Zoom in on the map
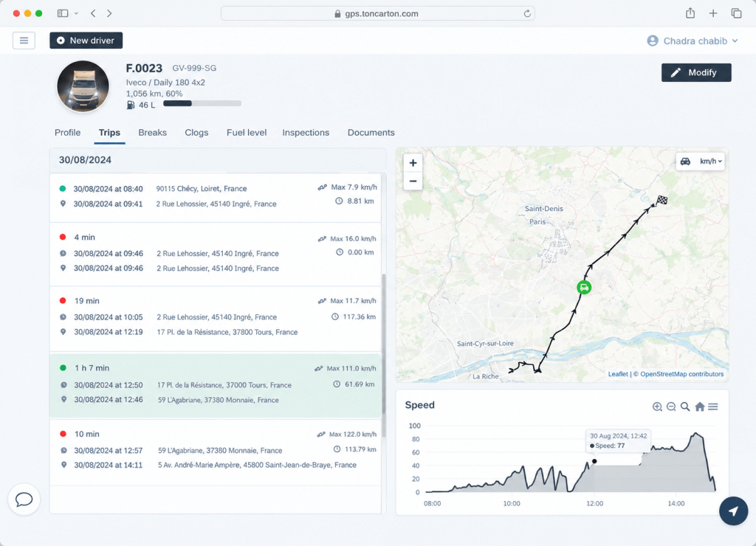This screenshot has height=546, width=756. (413, 163)
